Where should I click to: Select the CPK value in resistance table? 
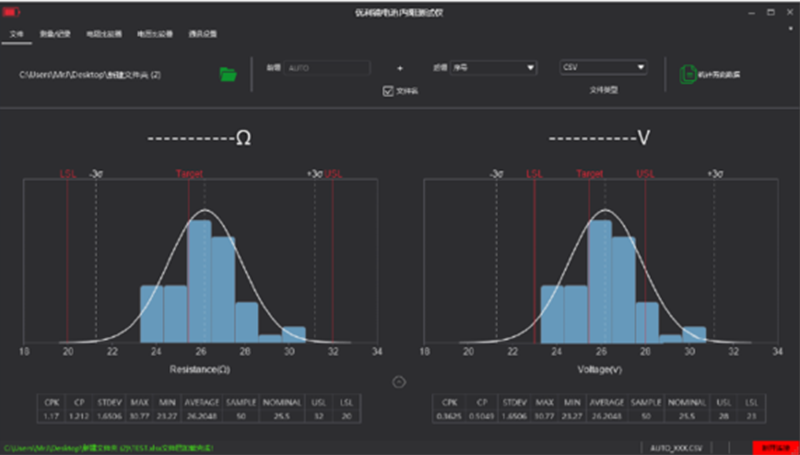(50, 415)
